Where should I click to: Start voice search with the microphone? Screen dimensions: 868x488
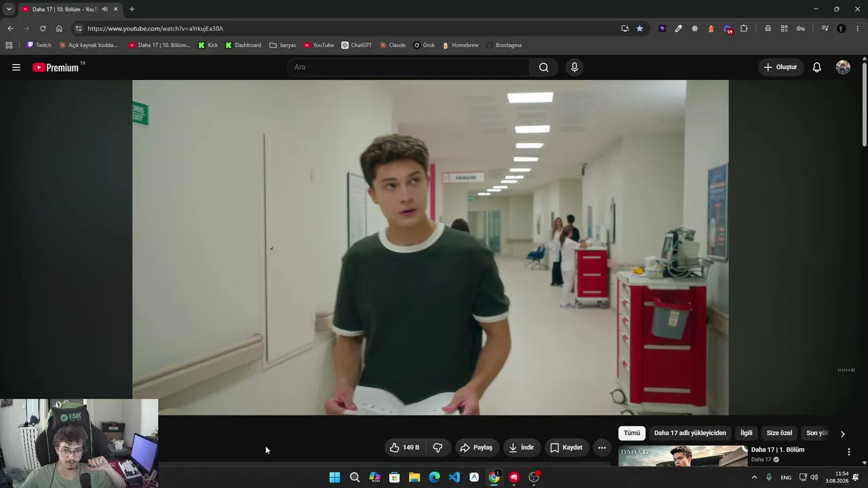point(574,67)
